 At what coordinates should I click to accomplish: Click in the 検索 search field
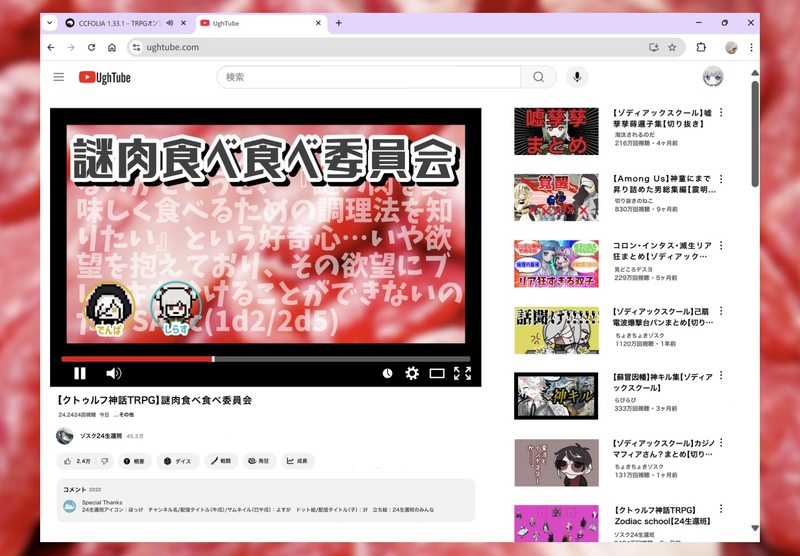click(368, 77)
